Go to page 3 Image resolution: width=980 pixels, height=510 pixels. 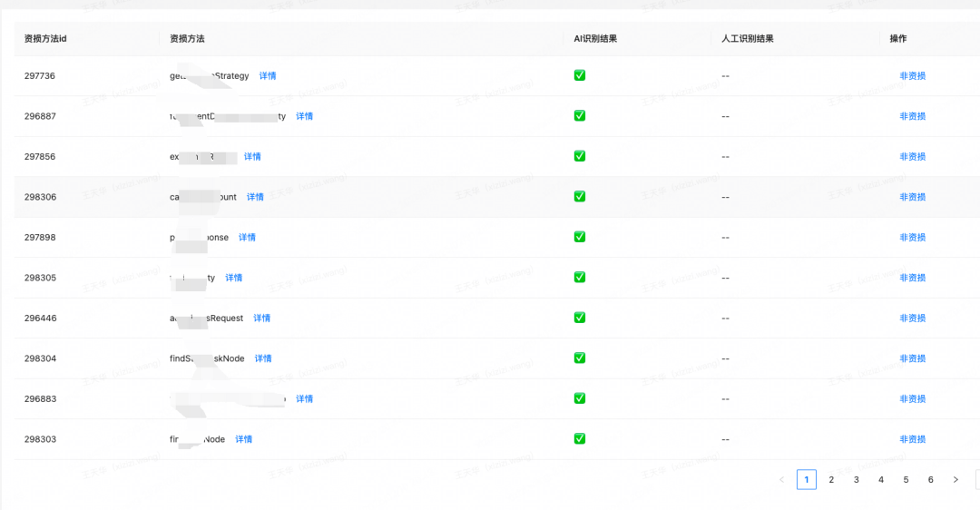click(x=857, y=479)
